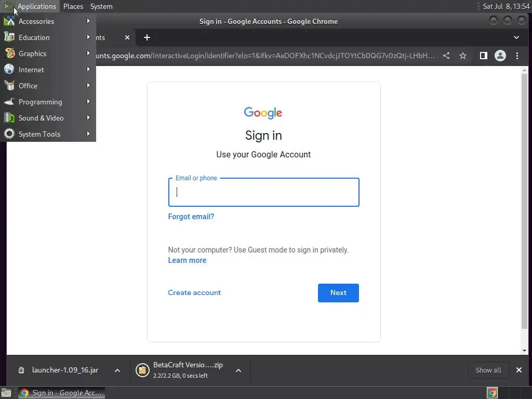This screenshot has width=532, height=399.
Task: Open the BetaCraft Versio....zip download
Action: (x=188, y=365)
